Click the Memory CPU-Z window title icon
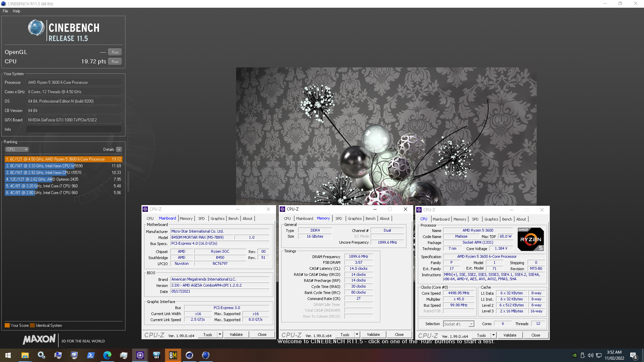 [282, 209]
